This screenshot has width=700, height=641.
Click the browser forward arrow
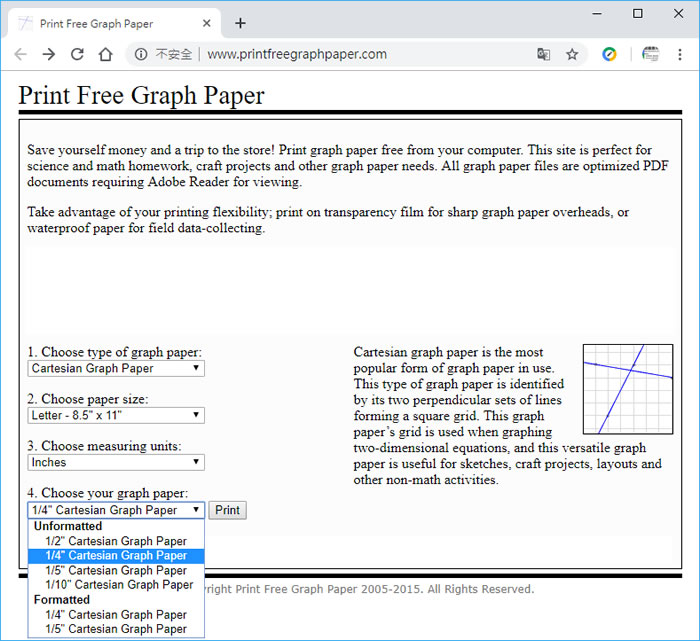point(49,54)
